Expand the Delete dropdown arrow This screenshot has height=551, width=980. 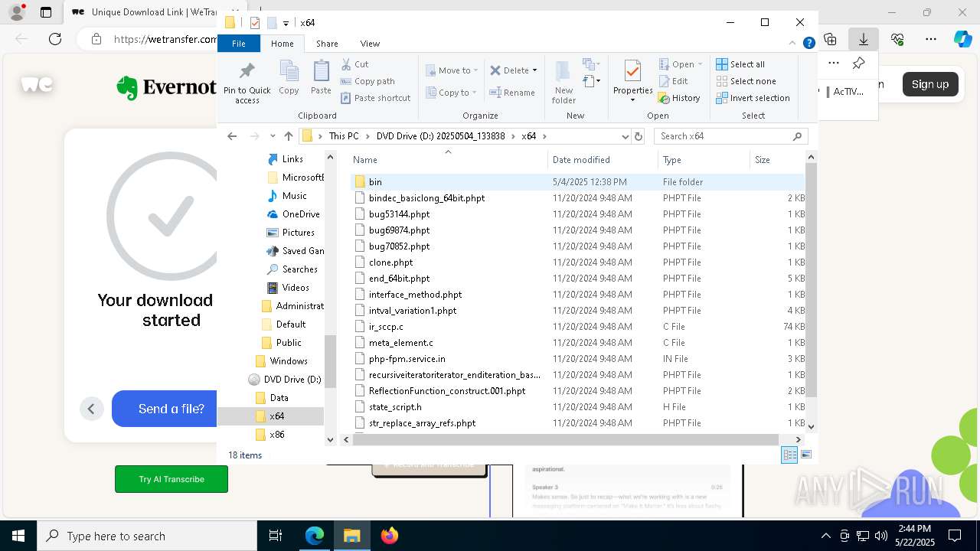[x=534, y=70]
